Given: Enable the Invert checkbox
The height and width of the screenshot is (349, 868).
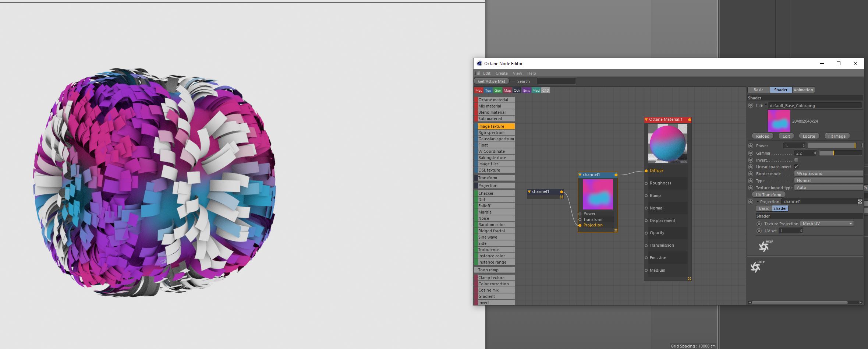Looking at the screenshot, I should click(796, 160).
